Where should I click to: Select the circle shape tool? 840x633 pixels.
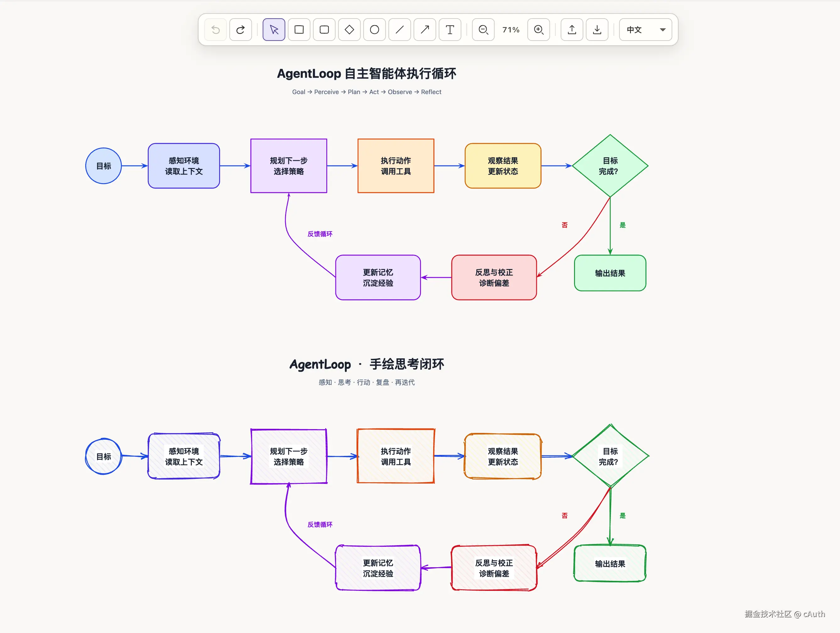(x=374, y=30)
